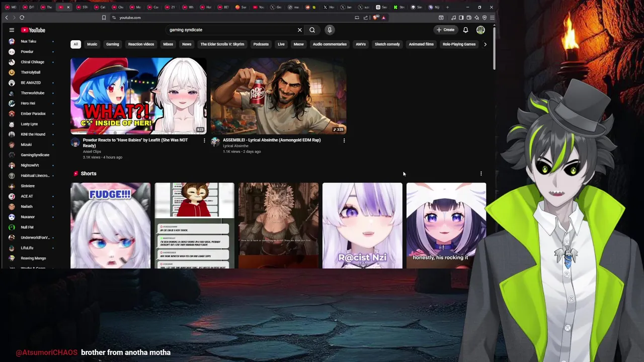Image resolution: width=644 pixels, height=362 pixels.
Task: Open Brave Shields lion icon
Action: tap(376, 18)
